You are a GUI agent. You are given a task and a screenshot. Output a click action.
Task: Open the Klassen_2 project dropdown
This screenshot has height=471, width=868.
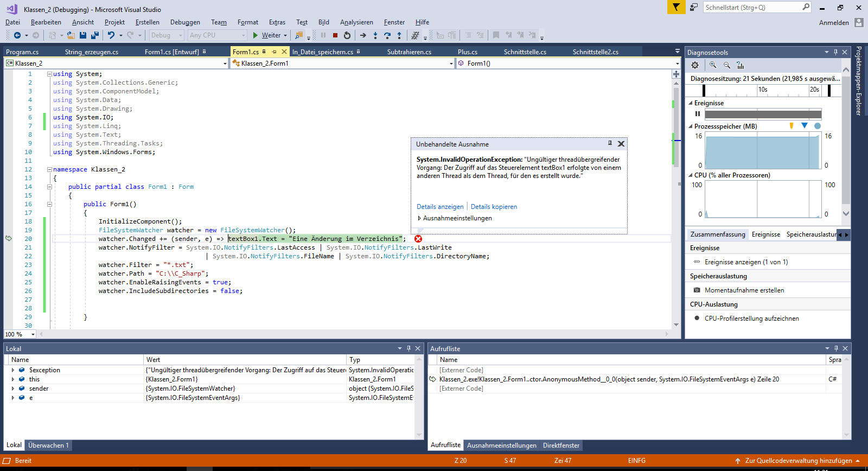[225, 63]
